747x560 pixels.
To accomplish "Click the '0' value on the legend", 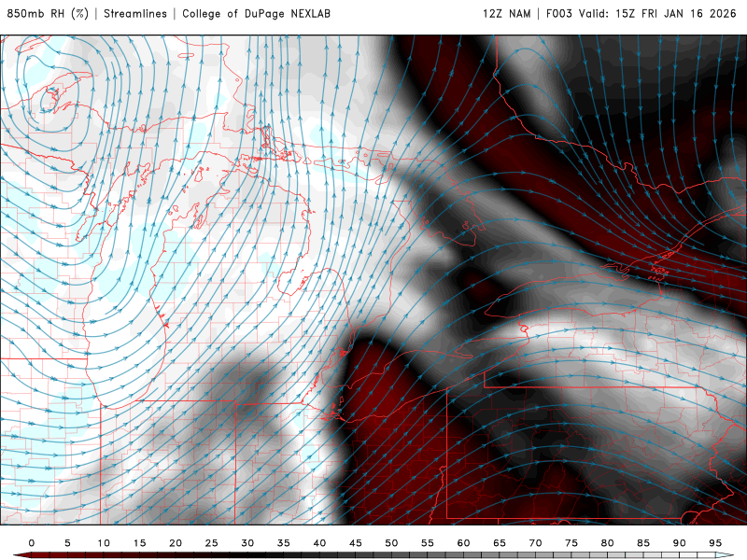I will [32, 543].
